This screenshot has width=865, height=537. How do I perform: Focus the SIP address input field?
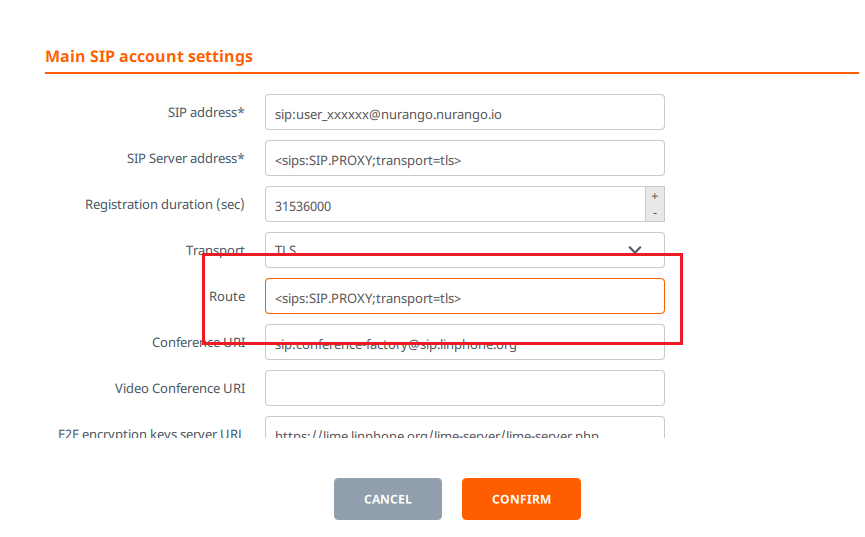[x=464, y=112]
